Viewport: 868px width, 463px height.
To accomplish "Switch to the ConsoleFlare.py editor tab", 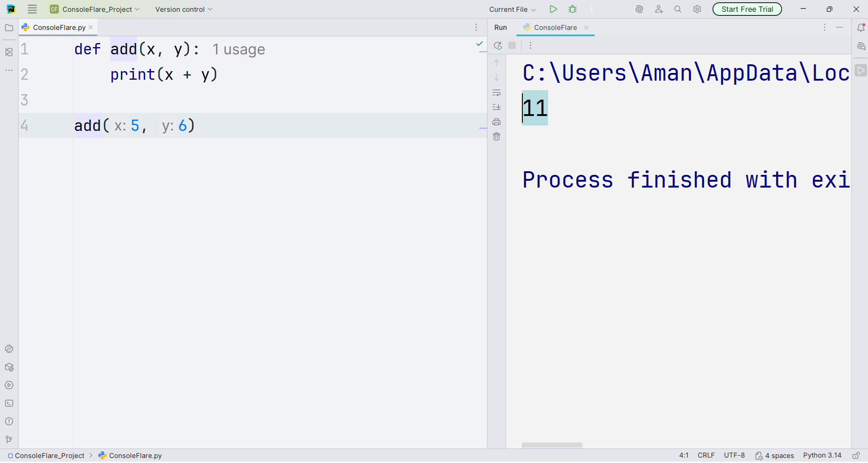I will click(x=58, y=27).
